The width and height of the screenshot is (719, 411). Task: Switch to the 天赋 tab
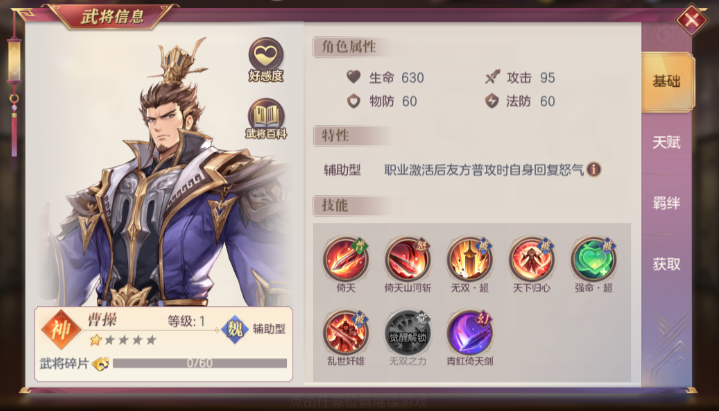pos(666,143)
